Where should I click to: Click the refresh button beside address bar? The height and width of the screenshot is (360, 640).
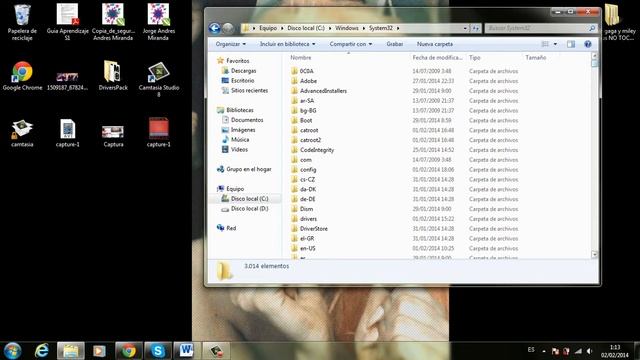coord(476,28)
